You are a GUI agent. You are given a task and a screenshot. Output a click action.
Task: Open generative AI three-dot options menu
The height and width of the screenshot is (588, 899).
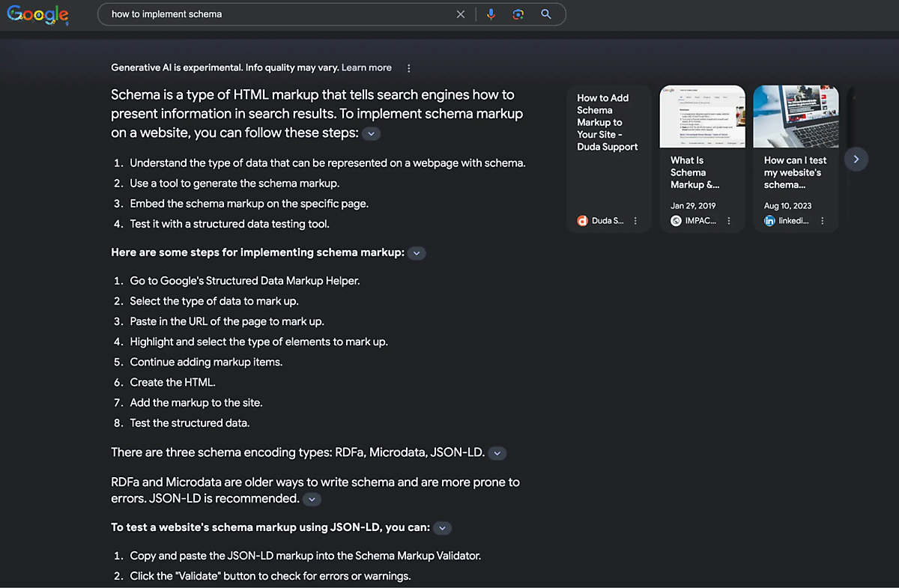(408, 68)
